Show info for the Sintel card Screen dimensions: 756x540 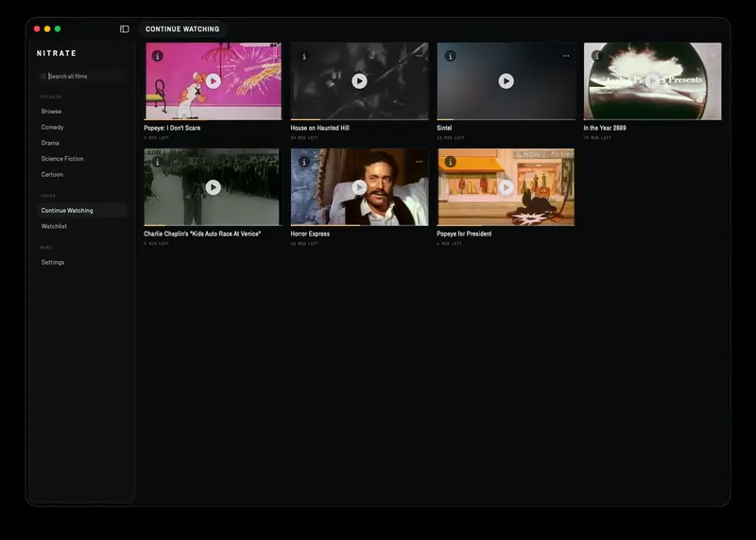click(451, 56)
